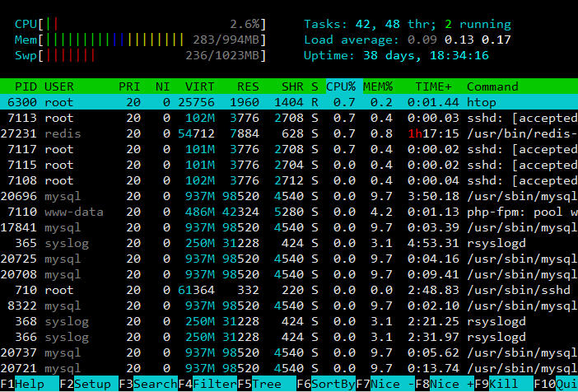Click the 7884 RES value of redis
Screen dimensions: 578x392
[x=245, y=133]
